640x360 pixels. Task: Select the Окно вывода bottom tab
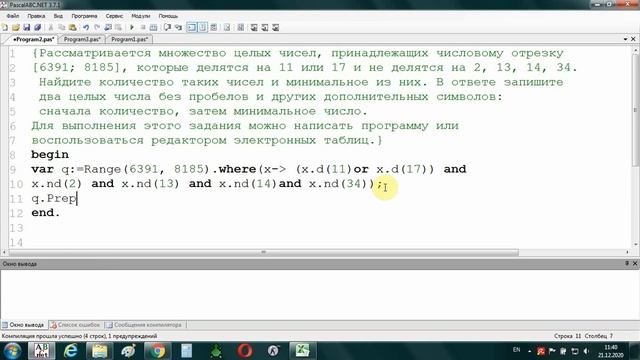[24, 325]
